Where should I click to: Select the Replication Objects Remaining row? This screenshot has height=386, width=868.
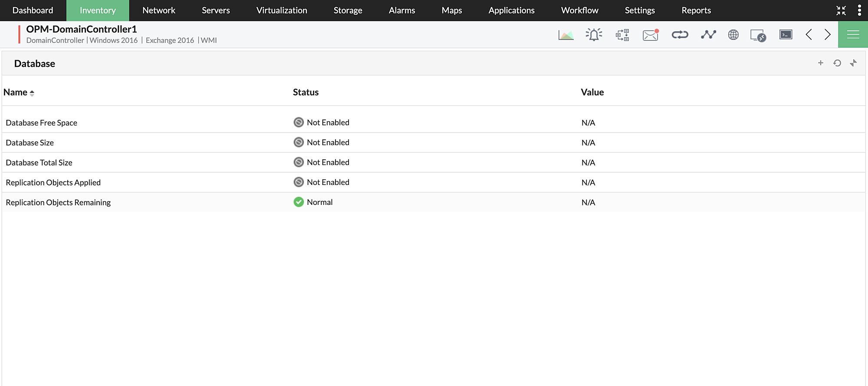pos(58,202)
